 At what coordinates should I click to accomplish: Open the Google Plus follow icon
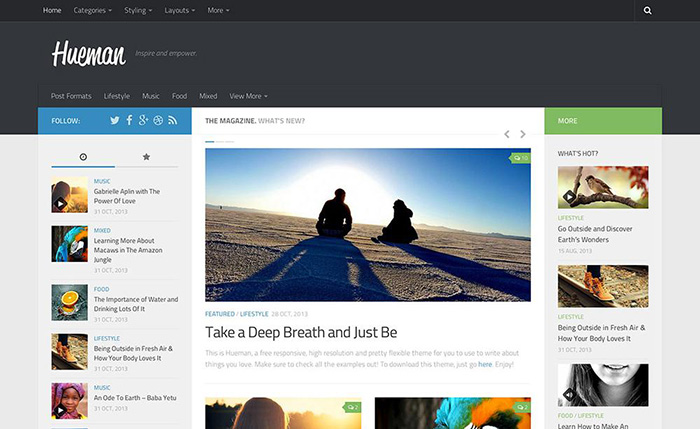[144, 121]
